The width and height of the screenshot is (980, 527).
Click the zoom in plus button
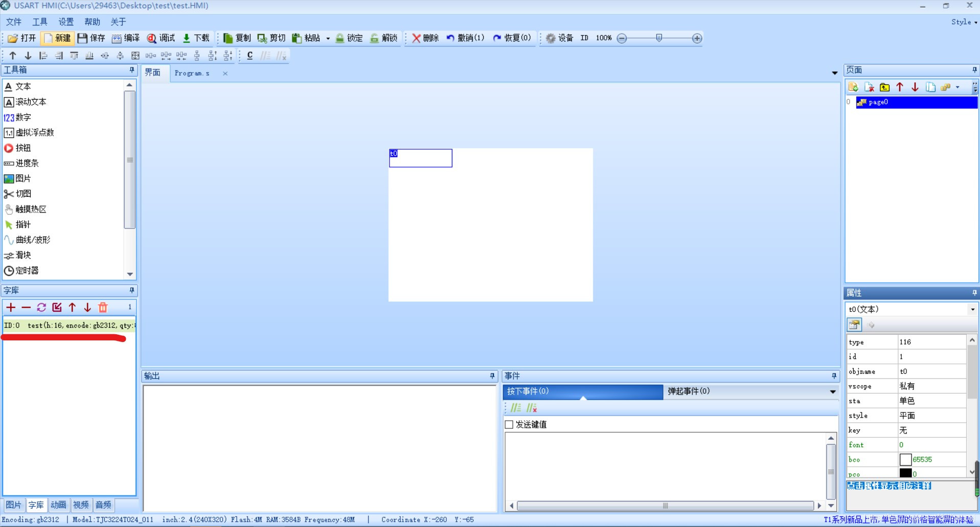pyautogui.click(x=697, y=38)
